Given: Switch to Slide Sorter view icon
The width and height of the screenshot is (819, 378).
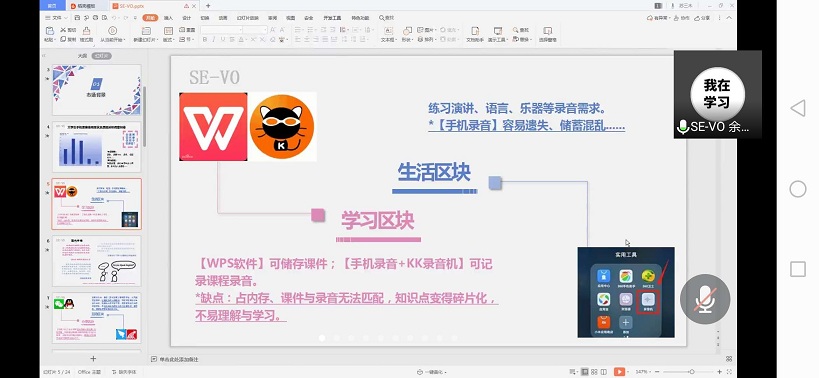Looking at the screenshot, I should tap(594, 372).
